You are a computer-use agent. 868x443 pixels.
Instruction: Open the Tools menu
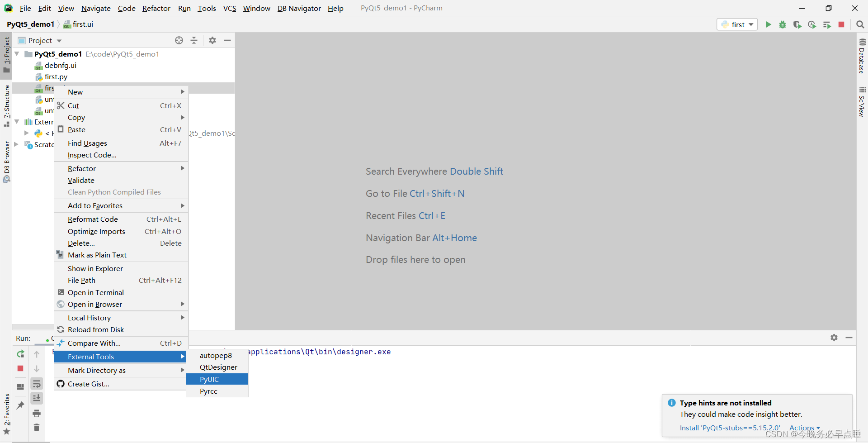[207, 8]
